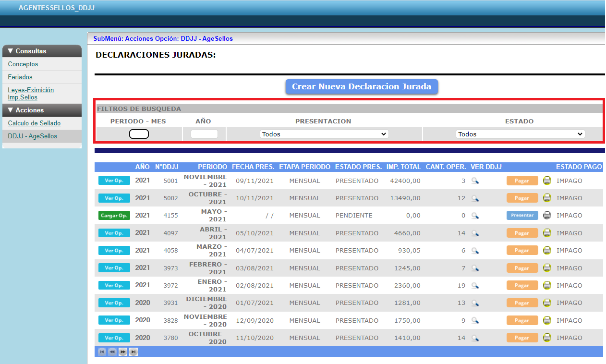Select the date 12/09/2020
The width and height of the screenshot is (606, 364).
255,320
